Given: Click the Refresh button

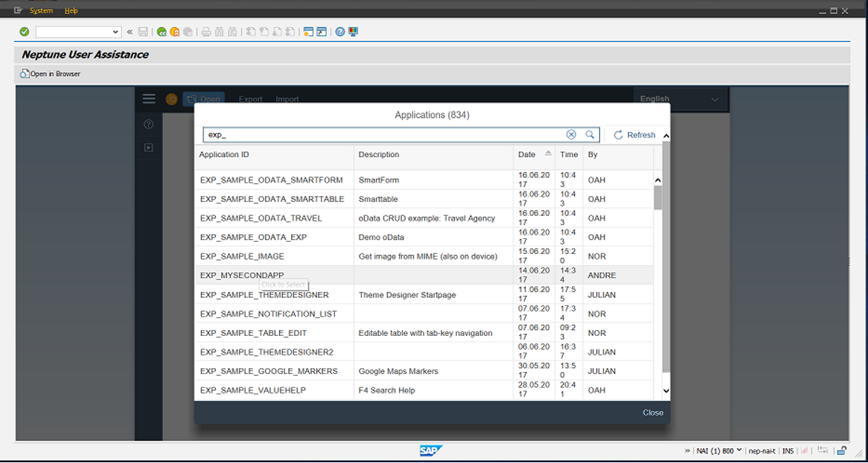Looking at the screenshot, I should tap(634, 135).
